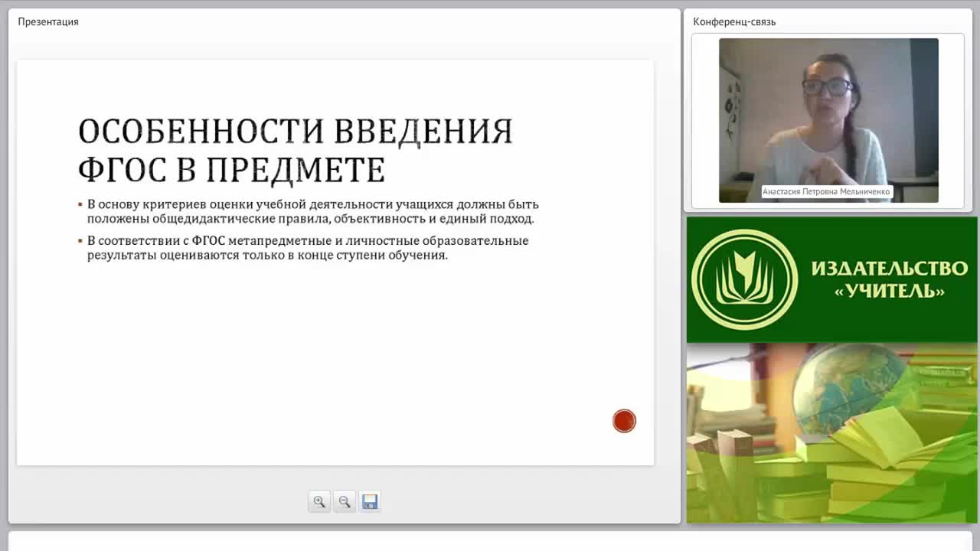Zoom out of the presentation slide

345,501
